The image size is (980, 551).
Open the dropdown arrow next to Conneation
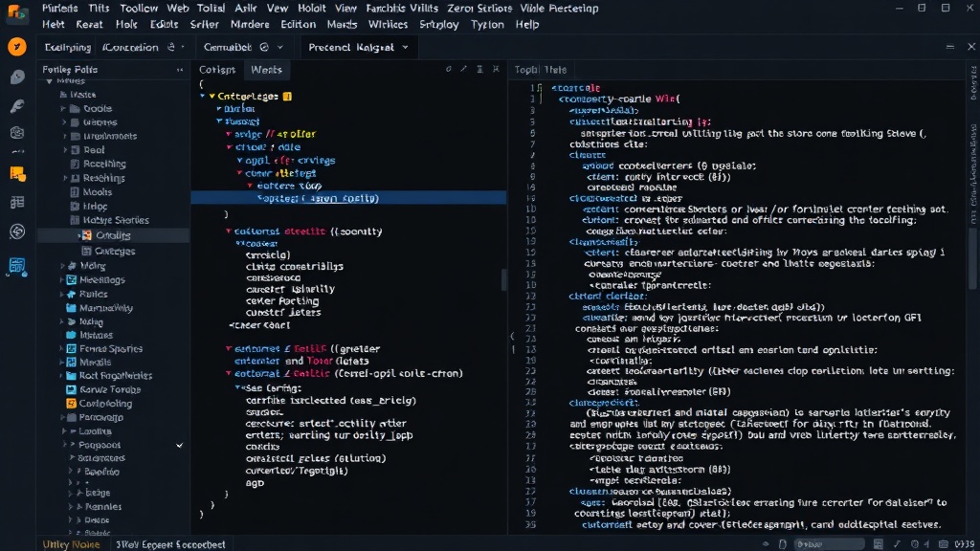coord(183,47)
